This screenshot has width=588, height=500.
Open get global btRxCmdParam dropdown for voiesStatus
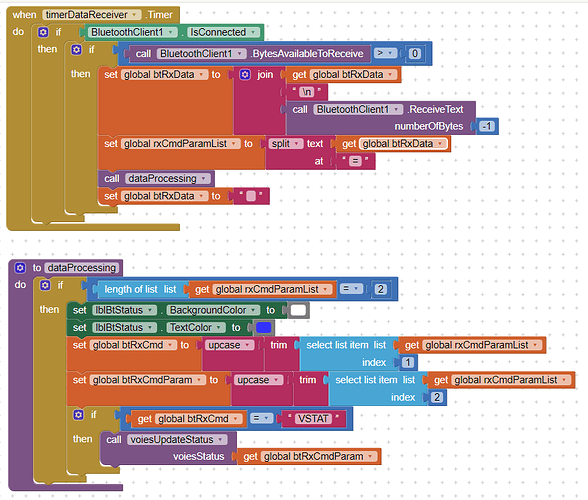coord(370,456)
